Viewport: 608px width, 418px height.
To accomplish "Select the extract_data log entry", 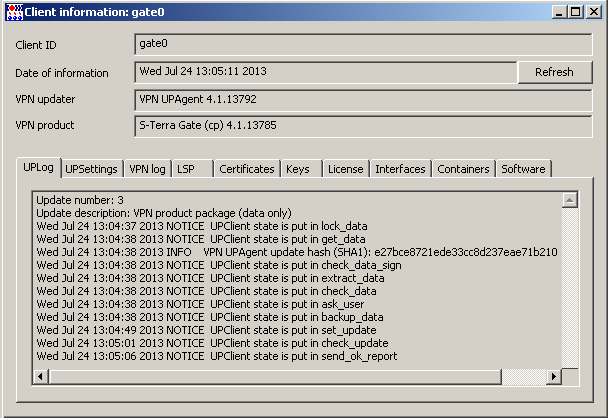I will tap(211, 278).
